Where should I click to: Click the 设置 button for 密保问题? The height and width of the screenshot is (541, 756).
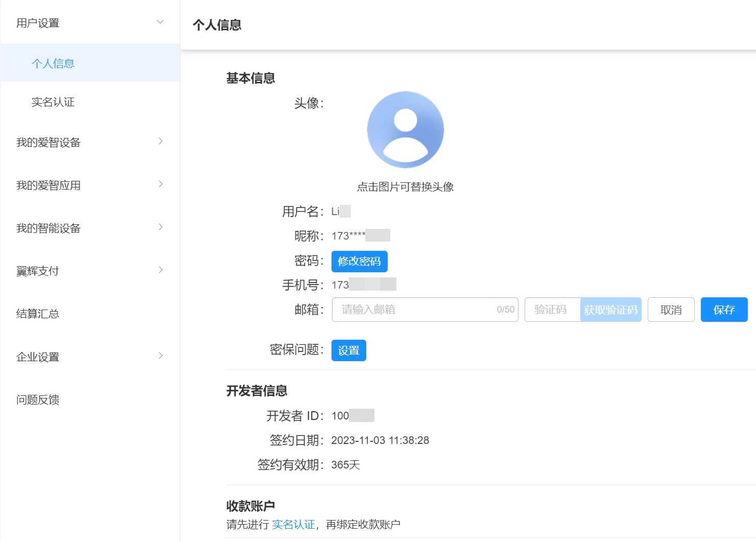(349, 350)
